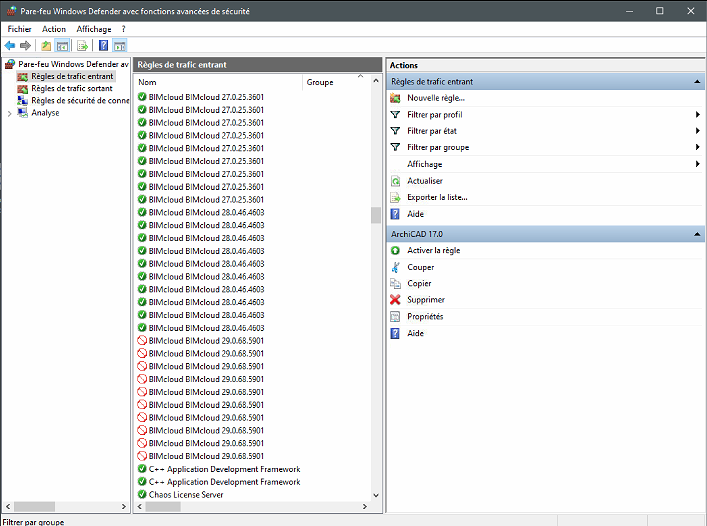The width and height of the screenshot is (707, 526).
Task: Collapse the ArchiCAD 17.0 actions section
Action: 697,234
